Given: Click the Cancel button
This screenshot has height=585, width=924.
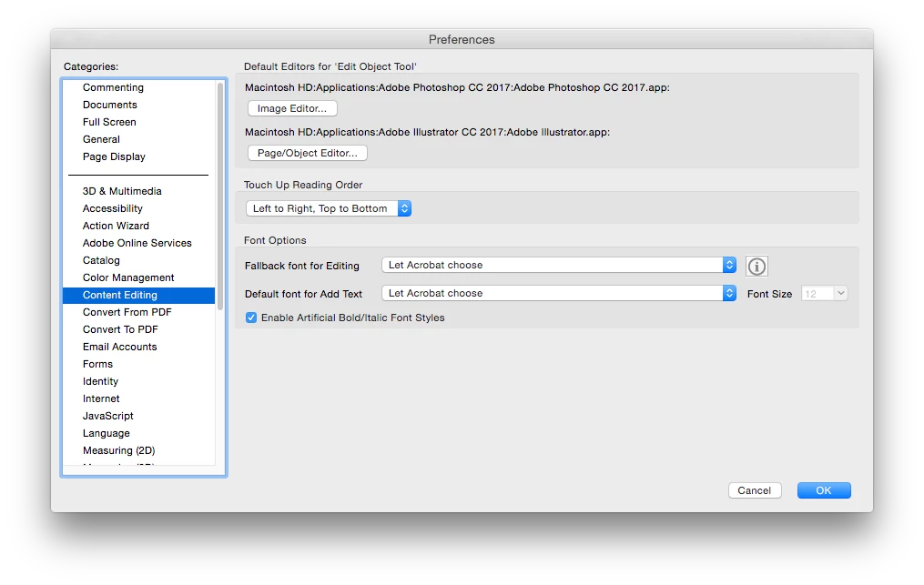Looking at the screenshot, I should [x=755, y=490].
